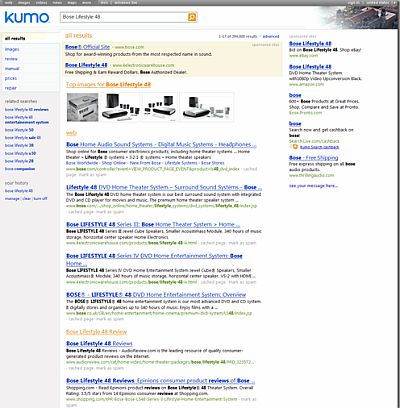Open 'Lifestyle 48 DVD Home Theater System' result
The height and width of the screenshot is (408, 400).
tap(164, 187)
